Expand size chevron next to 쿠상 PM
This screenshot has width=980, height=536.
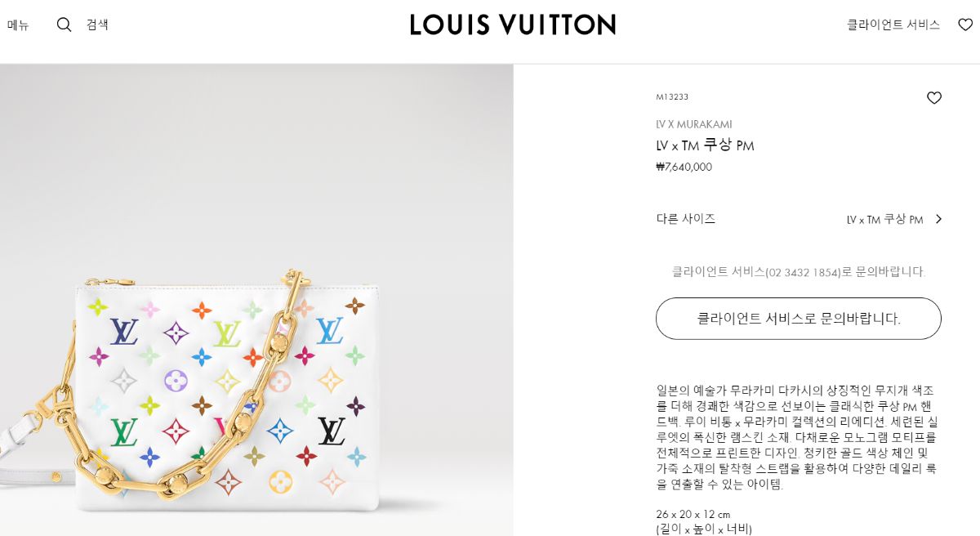click(x=938, y=219)
